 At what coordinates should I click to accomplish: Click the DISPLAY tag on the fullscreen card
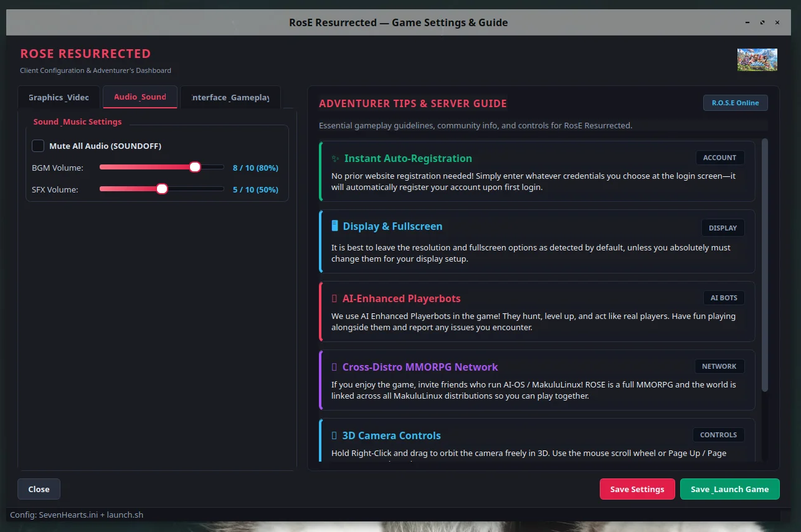[x=723, y=228]
